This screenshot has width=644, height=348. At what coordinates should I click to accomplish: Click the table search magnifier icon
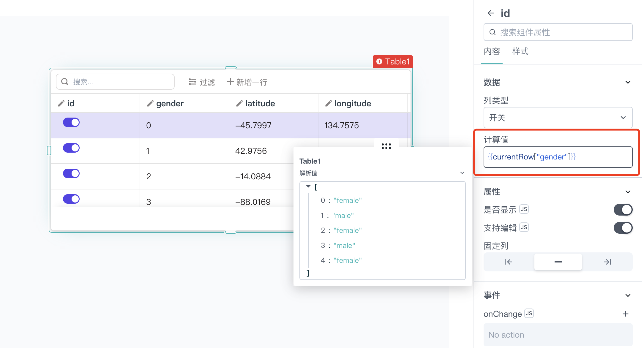pos(65,82)
